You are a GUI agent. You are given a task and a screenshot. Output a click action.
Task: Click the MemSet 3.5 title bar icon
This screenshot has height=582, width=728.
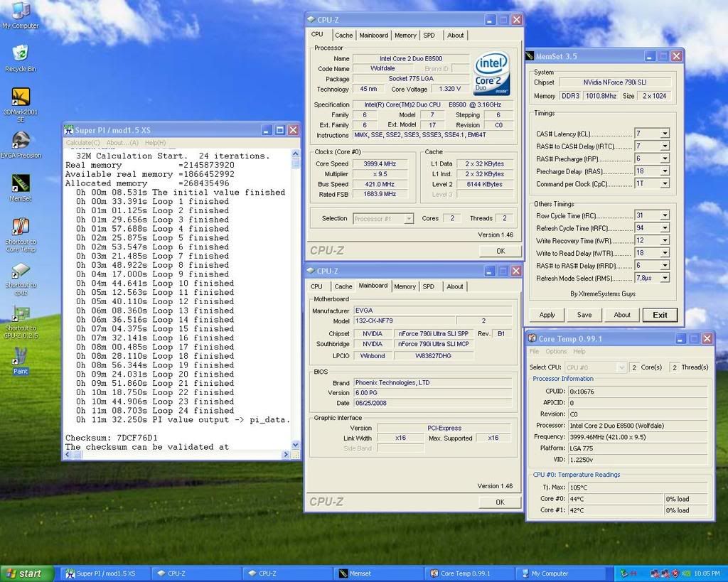(x=530, y=56)
